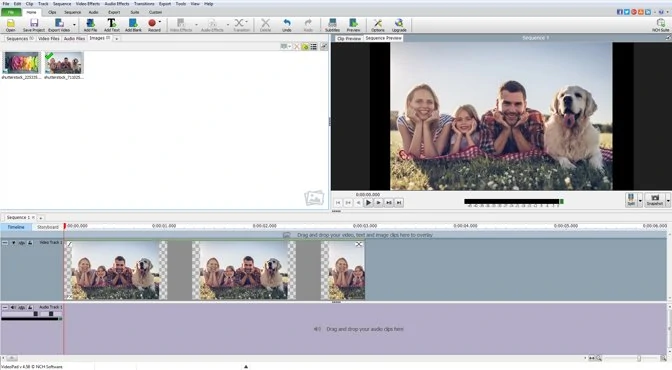Expand the Export Video dropdown arrow
The image size is (672, 370).
74,25
